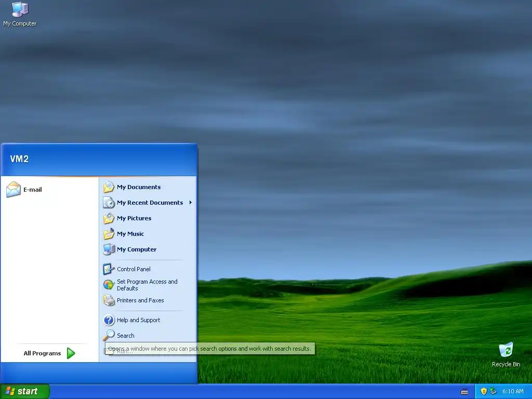Image resolution: width=532 pixels, height=399 pixels.
Task: Click the network connection tray icon
Action: (494, 391)
